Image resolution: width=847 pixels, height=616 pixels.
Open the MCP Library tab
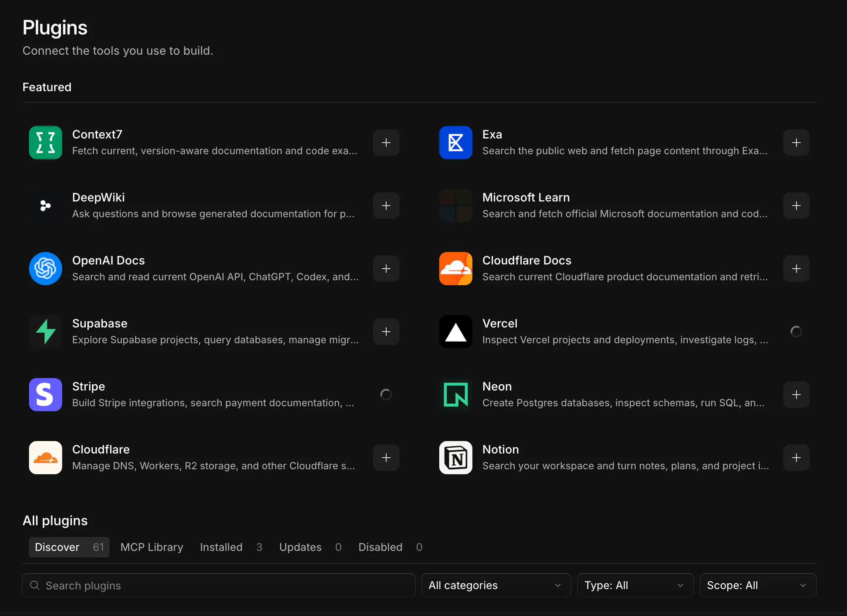coord(152,547)
